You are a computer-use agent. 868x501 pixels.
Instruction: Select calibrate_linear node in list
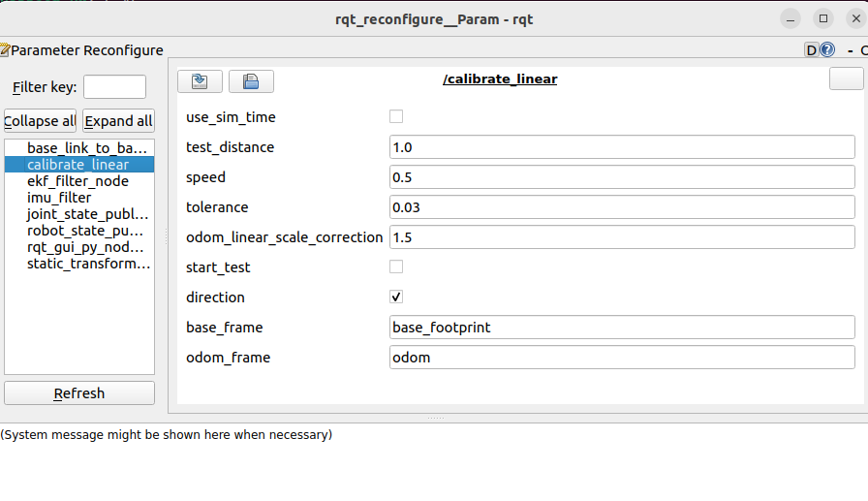coord(79,165)
